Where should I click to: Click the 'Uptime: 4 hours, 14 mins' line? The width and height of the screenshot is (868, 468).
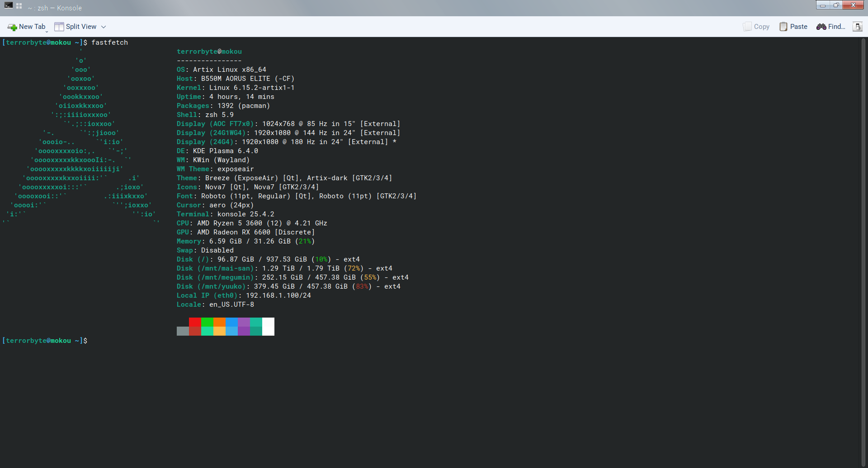coord(226,97)
